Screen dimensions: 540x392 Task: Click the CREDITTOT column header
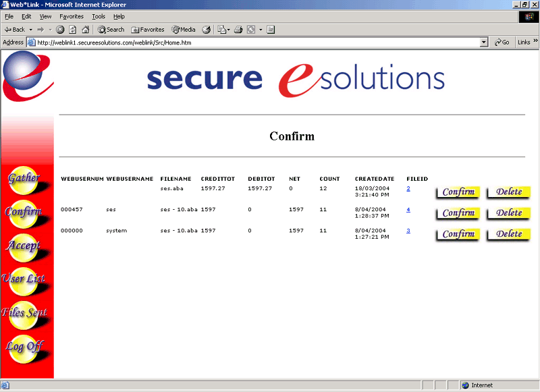click(217, 179)
